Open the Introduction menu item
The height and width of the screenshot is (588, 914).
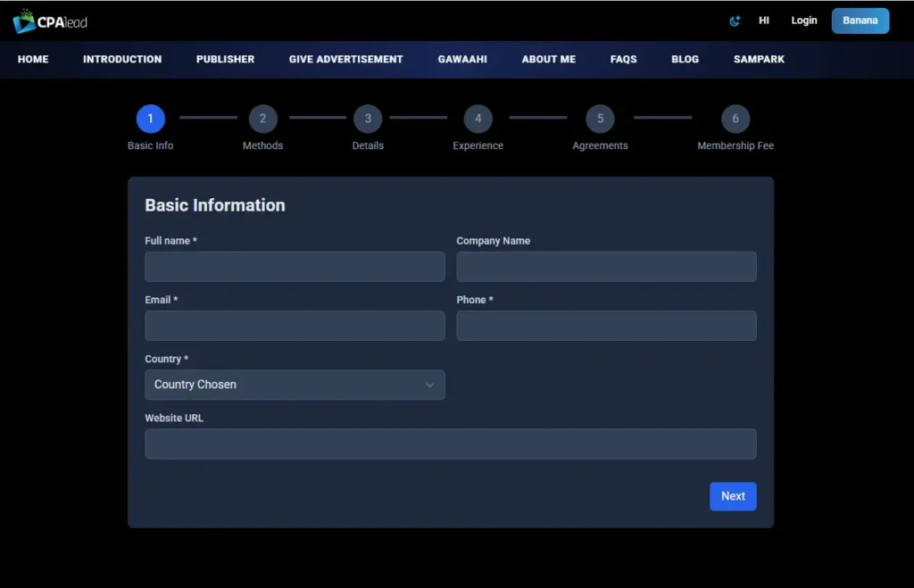coord(122,60)
